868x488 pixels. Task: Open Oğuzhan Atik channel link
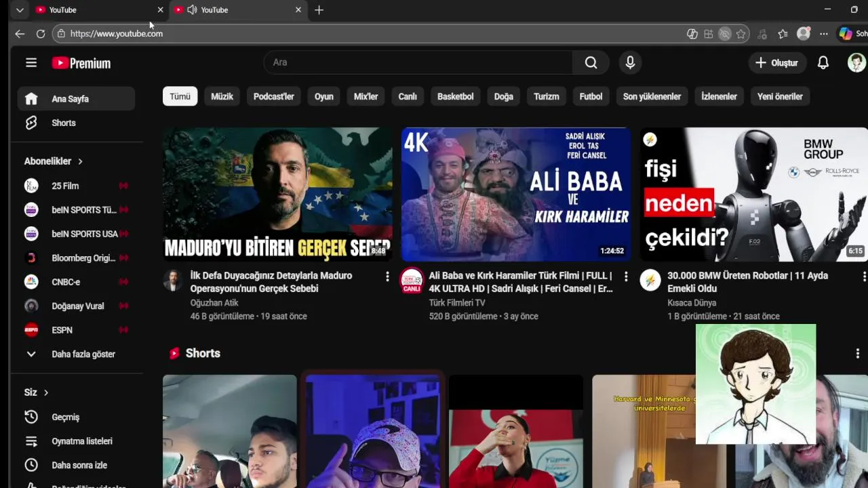[214, 303]
